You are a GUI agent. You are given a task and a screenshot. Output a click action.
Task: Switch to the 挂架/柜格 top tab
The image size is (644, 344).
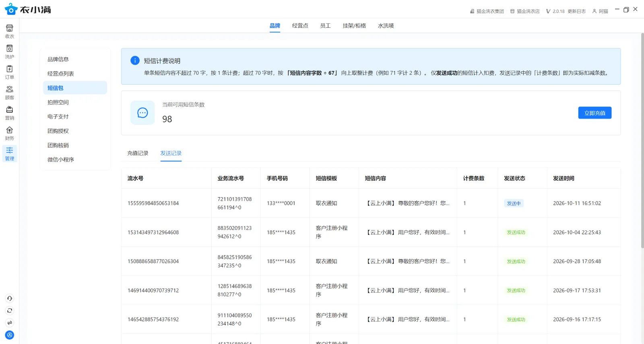tap(354, 26)
